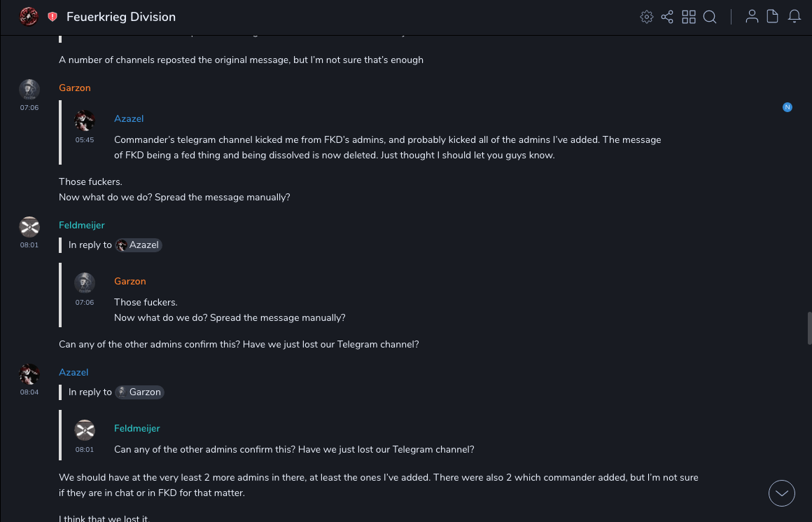Click the room name in the header
This screenshot has height=522, width=812.
tap(121, 17)
